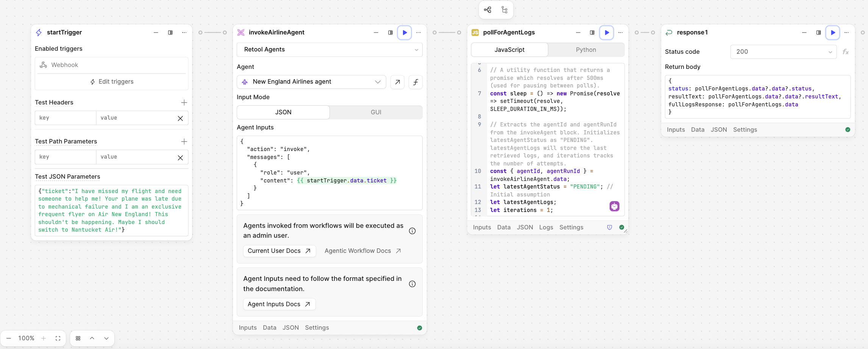
Task: Select JSON input mode
Action: point(283,112)
